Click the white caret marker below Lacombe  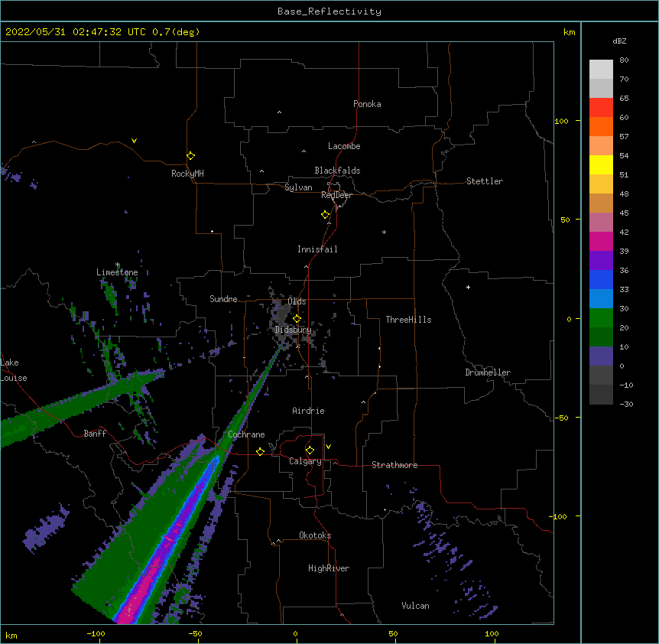tap(304, 151)
